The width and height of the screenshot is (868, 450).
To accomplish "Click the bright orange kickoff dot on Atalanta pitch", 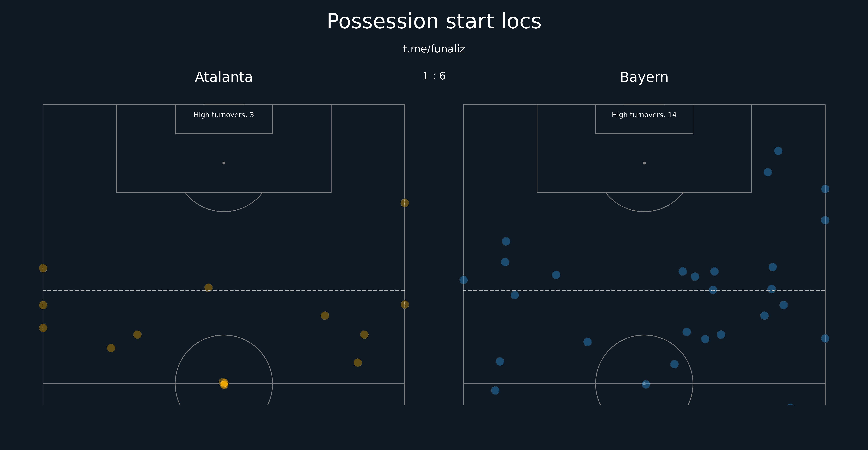I will [224, 384].
